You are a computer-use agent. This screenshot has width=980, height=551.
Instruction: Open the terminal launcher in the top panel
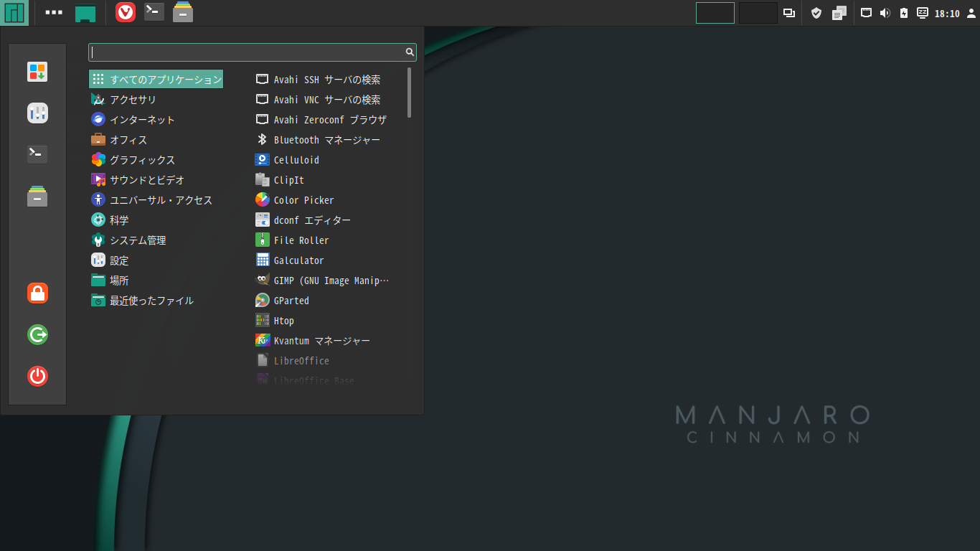pyautogui.click(x=154, y=11)
